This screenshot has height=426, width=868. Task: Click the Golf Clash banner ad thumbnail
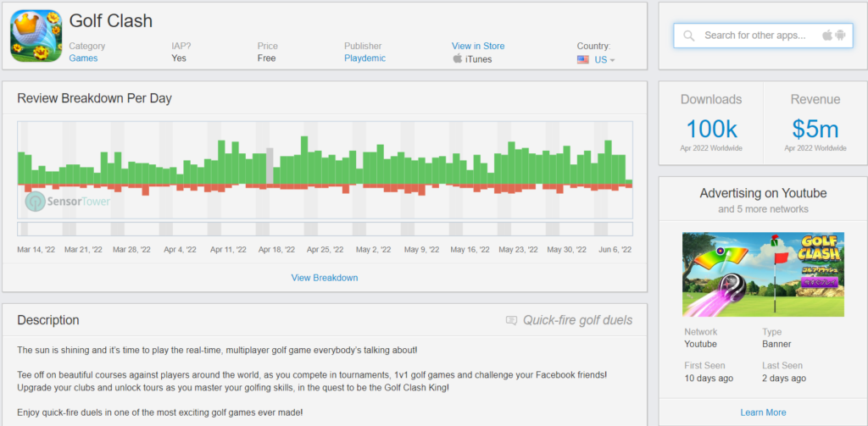pyautogui.click(x=763, y=274)
